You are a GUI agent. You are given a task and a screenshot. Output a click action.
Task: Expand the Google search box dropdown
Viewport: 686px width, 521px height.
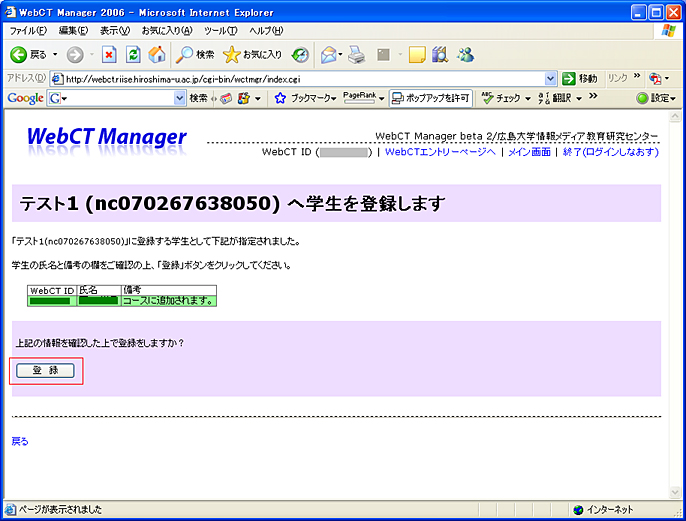point(179,98)
